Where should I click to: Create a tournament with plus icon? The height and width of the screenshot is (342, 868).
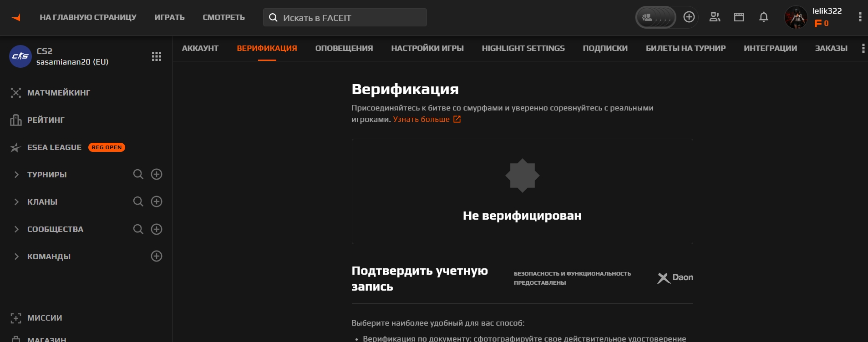pyautogui.click(x=157, y=174)
